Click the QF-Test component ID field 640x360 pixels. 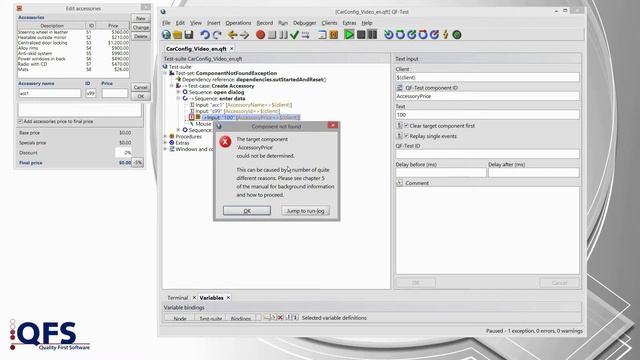487,96
